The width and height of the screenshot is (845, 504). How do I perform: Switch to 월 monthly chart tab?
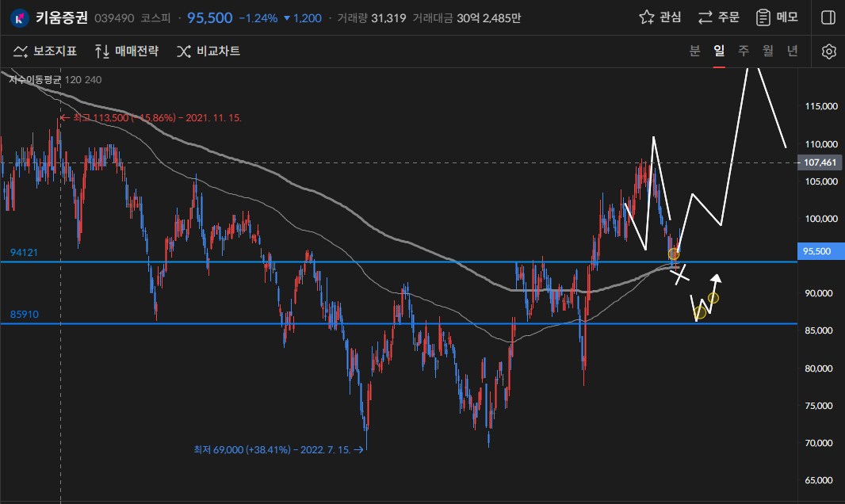768,51
